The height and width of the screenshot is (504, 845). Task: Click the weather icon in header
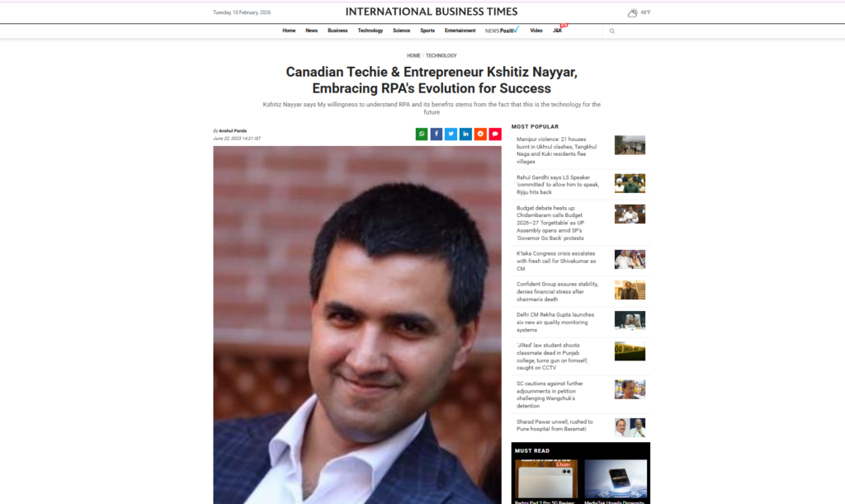pyautogui.click(x=633, y=12)
